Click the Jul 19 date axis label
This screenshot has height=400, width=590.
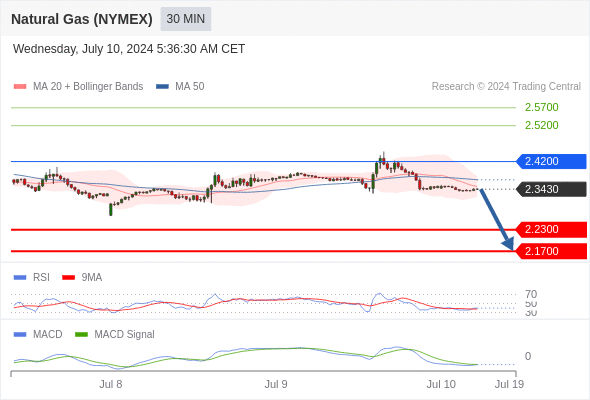click(x=509, y=384)
